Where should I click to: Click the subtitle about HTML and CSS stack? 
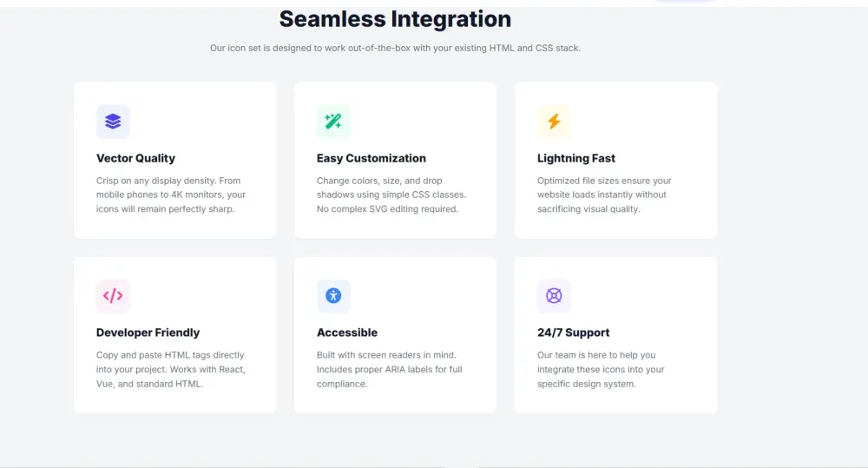click(x=395, y=48)
